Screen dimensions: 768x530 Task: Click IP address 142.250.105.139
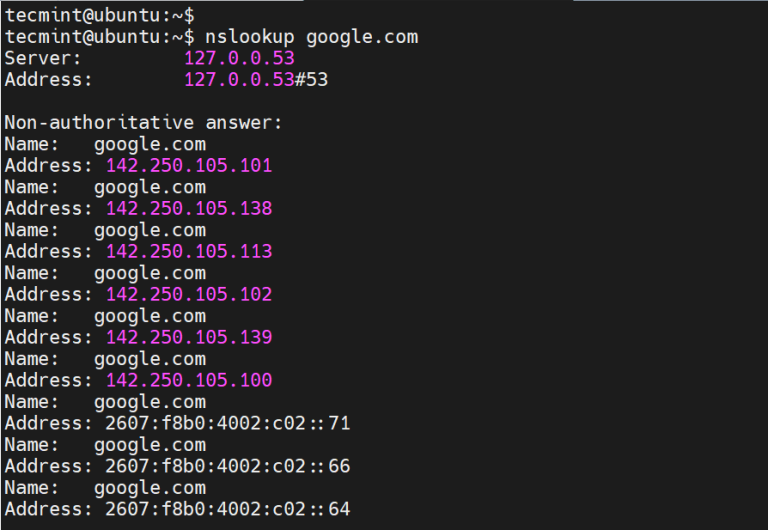[x=189, y=337]
